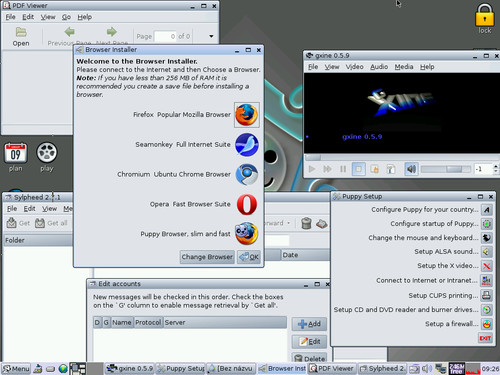
Task: Click the globe browser icon on taskbar
Action: tap(63, 369)
